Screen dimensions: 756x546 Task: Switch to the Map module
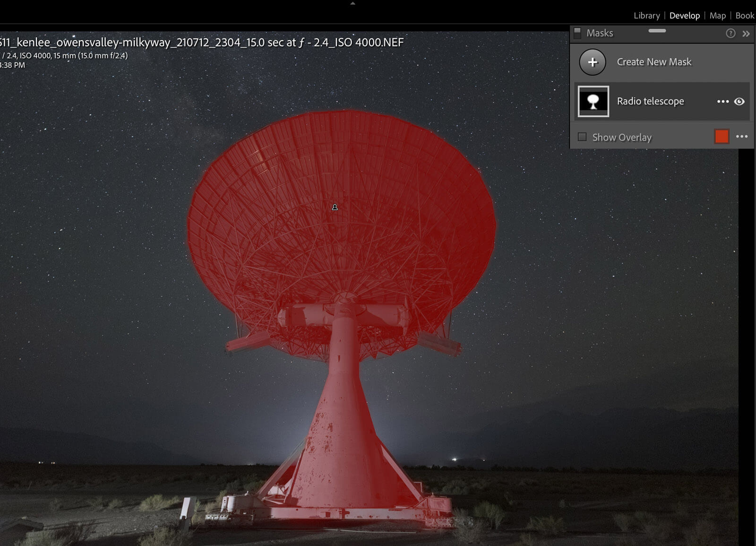[717, 16]
